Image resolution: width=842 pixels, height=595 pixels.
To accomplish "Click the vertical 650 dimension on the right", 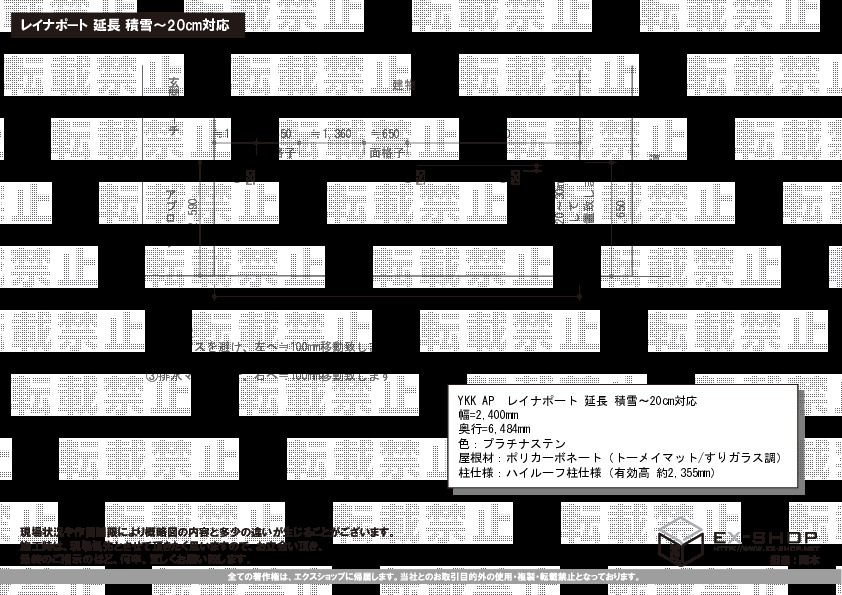I will coord(621,208).
